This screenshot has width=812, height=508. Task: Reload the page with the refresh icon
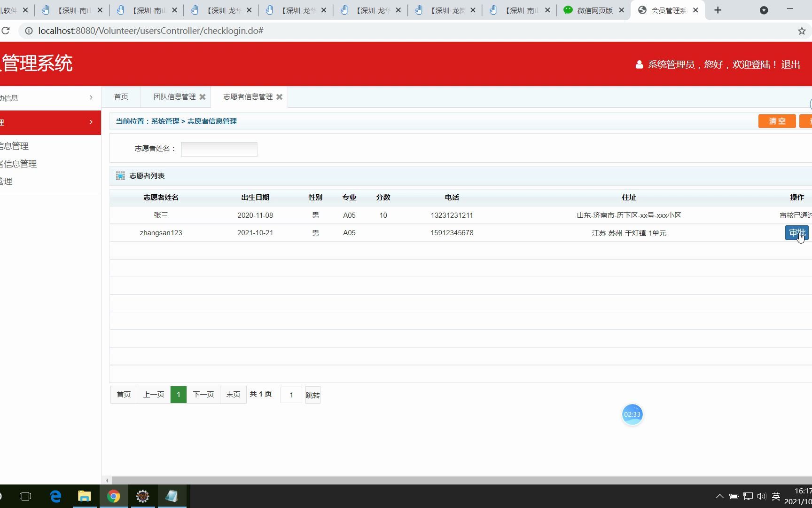pos(6,31)
